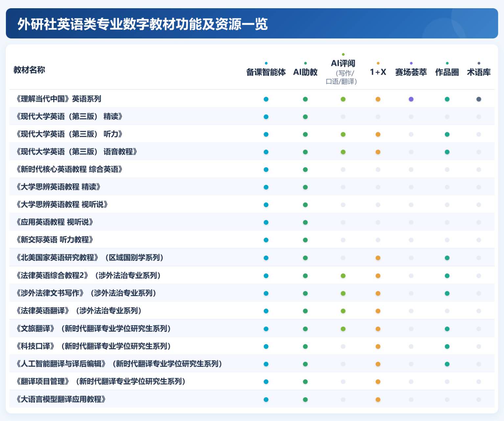Select row 《法律英语翻译》
Image resolution: width=504 pixels, height=421 pixels.
[252, 311]
